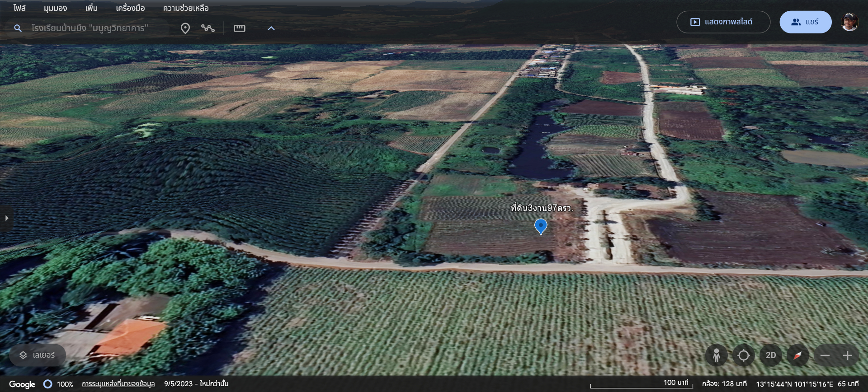Open the เลเยอร์ layers panel
This screenshot has height=392, width=868.
(38, 355)
